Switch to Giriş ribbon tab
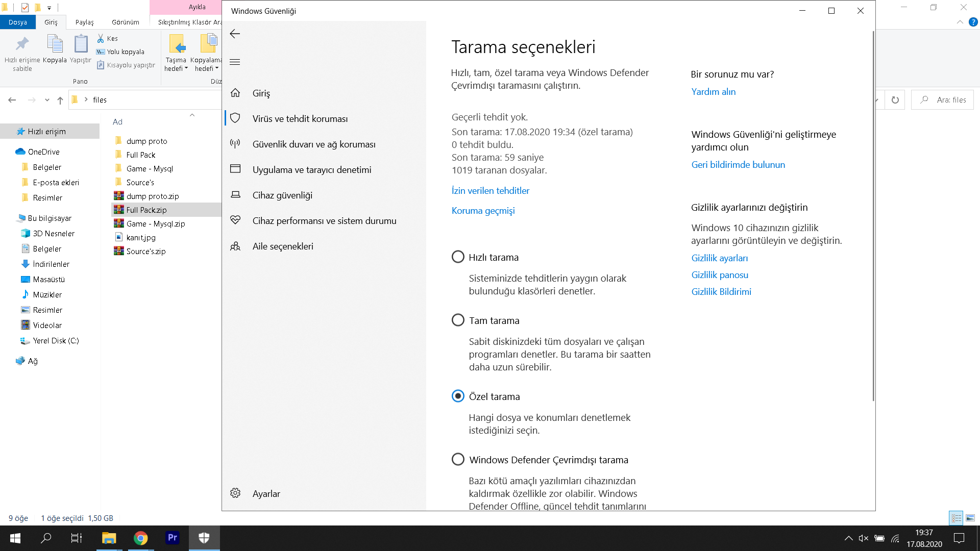The height and width of the screenshot is (551, 980). (x=51, y=22)
